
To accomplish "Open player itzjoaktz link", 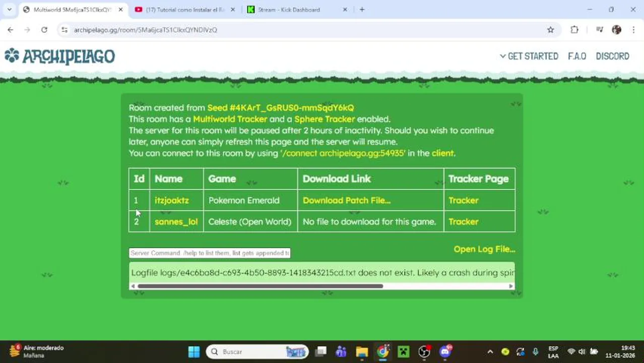I will (x=171, y=200).
